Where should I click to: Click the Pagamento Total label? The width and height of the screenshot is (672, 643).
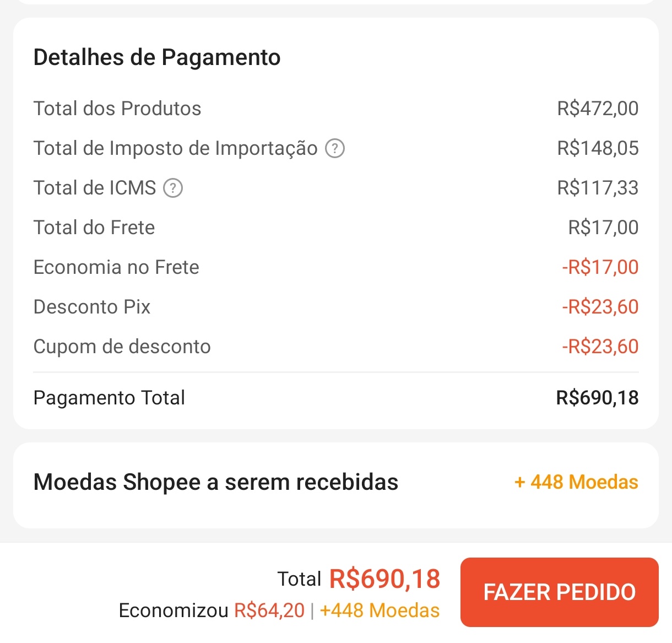pos(109,398)
